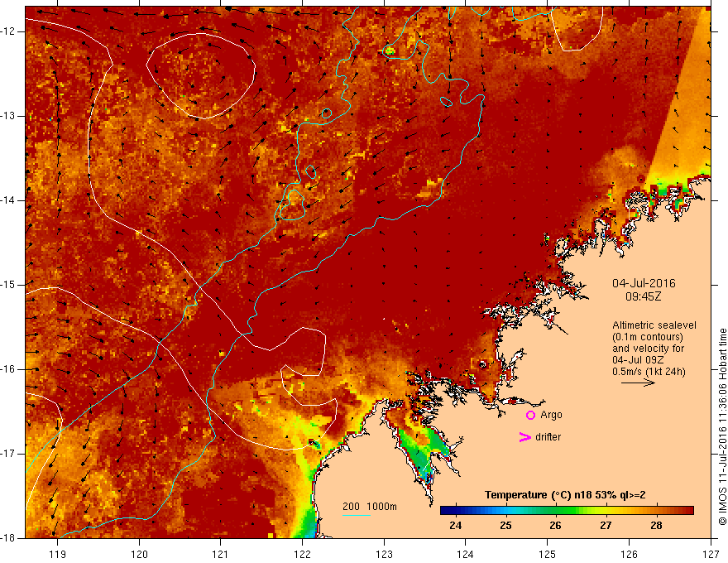Click the -17 latitude axis label
The height and width of the screenshot is (563, 728).
click(x=9, y=454)
